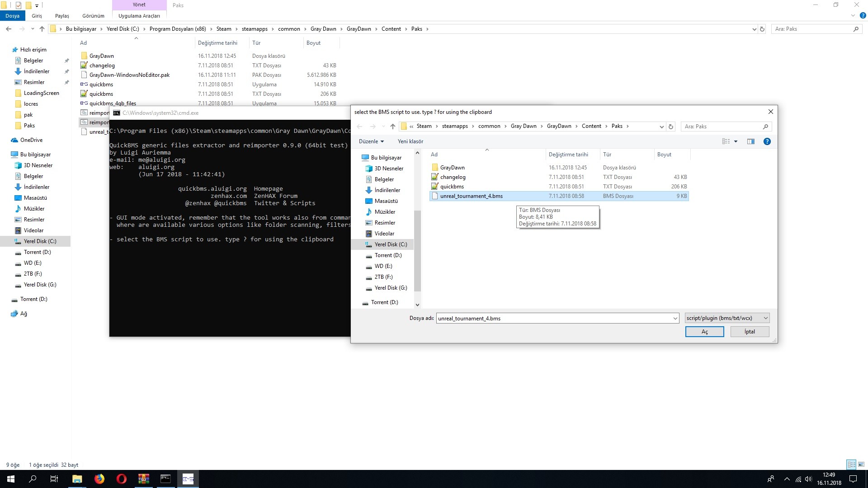
Task: Expand the filename history dropdown arrow
Action: (x=675, y=318)
